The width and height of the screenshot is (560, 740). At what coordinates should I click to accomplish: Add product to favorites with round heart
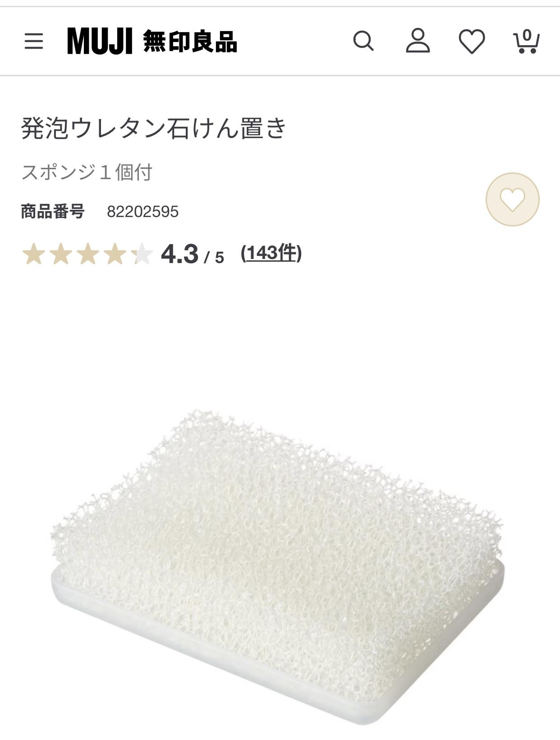512,199
